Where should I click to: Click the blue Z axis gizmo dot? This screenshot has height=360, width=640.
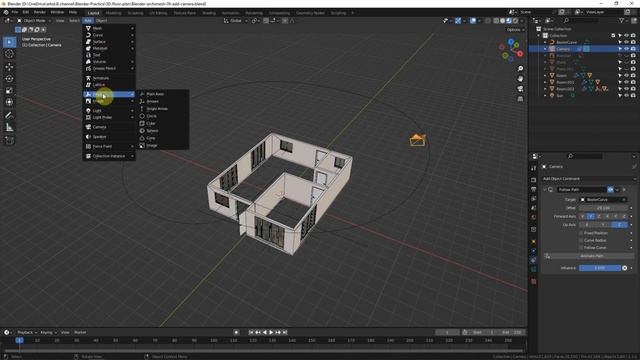coord(511,42)
